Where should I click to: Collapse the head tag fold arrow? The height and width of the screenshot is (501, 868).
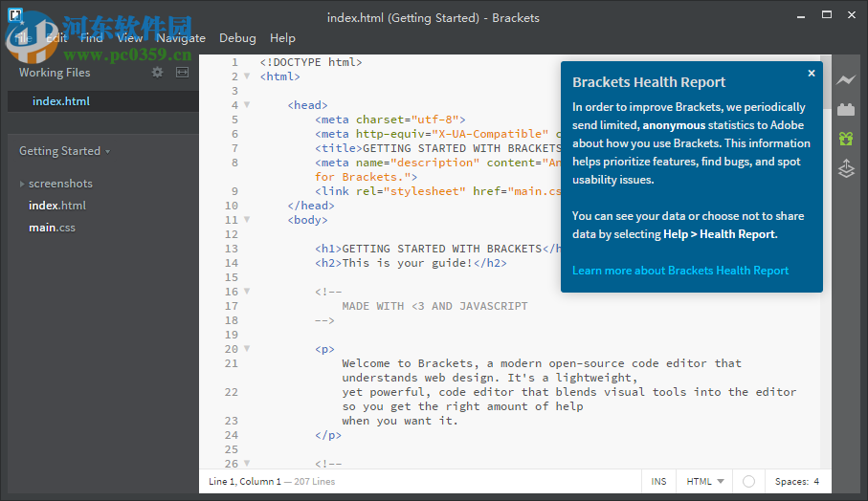[247, 105]
